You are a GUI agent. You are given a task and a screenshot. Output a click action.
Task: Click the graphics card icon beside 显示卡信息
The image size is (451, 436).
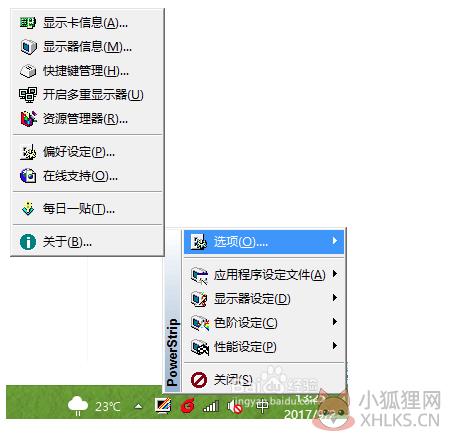28,23
